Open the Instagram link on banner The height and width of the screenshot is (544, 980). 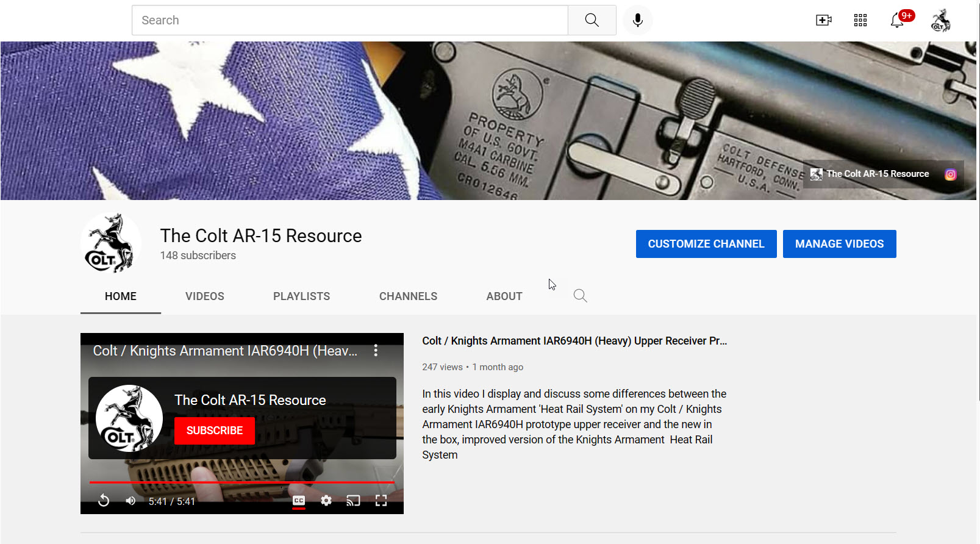click(950, 174)
